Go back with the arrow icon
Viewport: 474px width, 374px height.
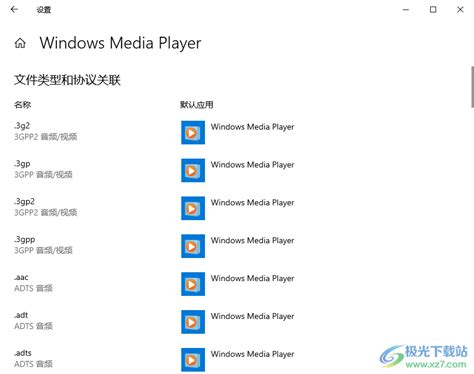(14, 10)
